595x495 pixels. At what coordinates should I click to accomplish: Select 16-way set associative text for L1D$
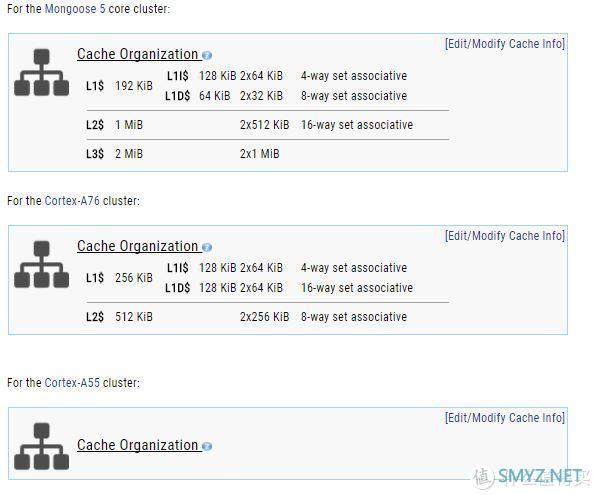pyautogui.click(x=357, y=288)
